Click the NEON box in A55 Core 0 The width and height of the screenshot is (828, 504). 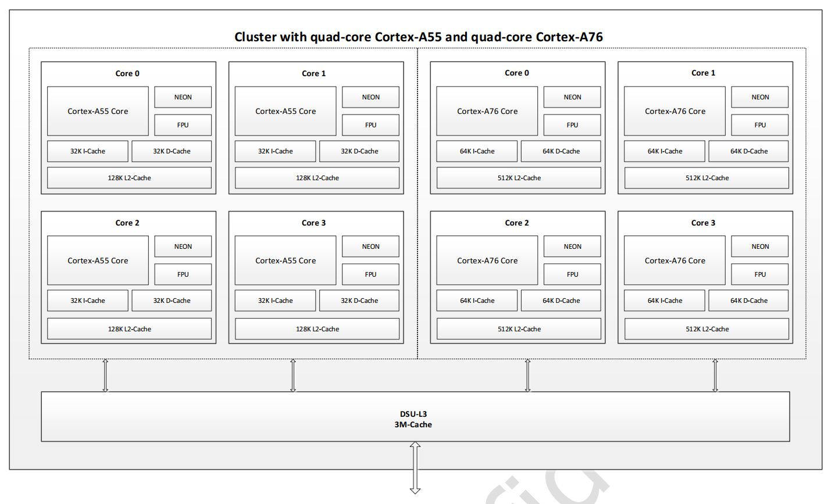(x=183, y=97)
